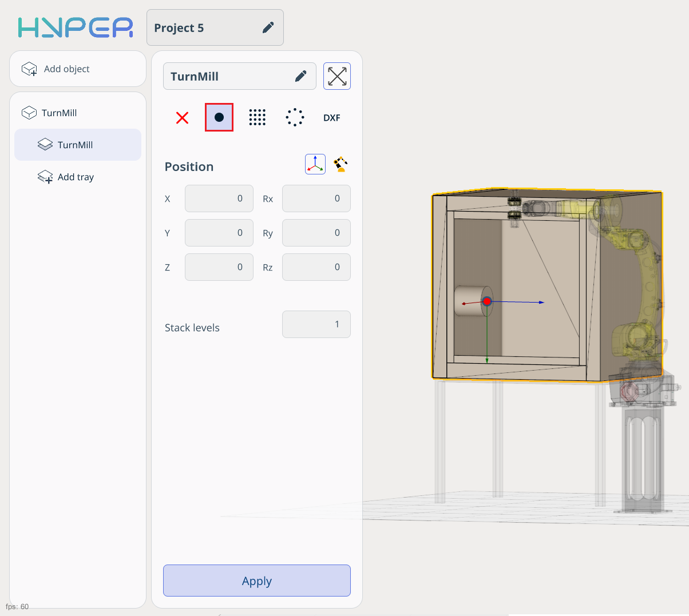
Task: Toggle the robot arm position mode
Action: (x=340, y=164)
